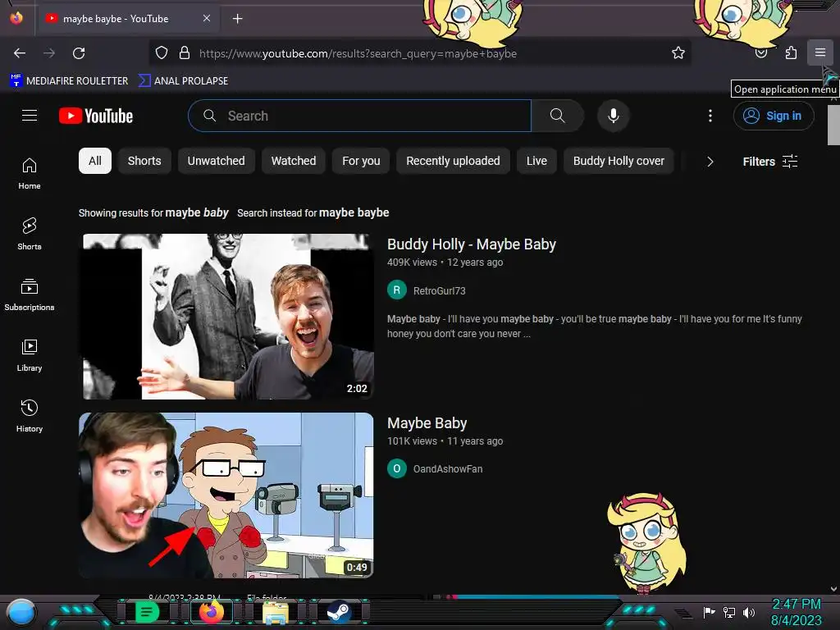Open OandAshowFan channel avatar
Viewport: 840px width, 630px height.
[x=397, y=468]
